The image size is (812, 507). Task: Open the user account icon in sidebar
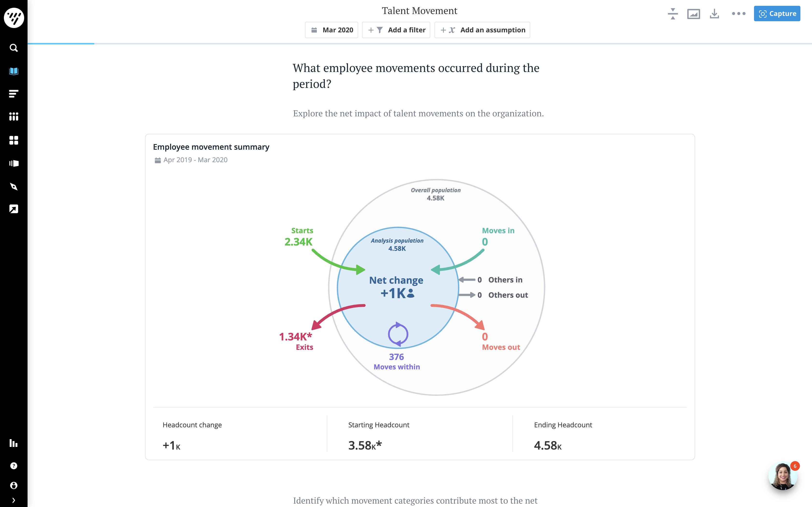14,485
